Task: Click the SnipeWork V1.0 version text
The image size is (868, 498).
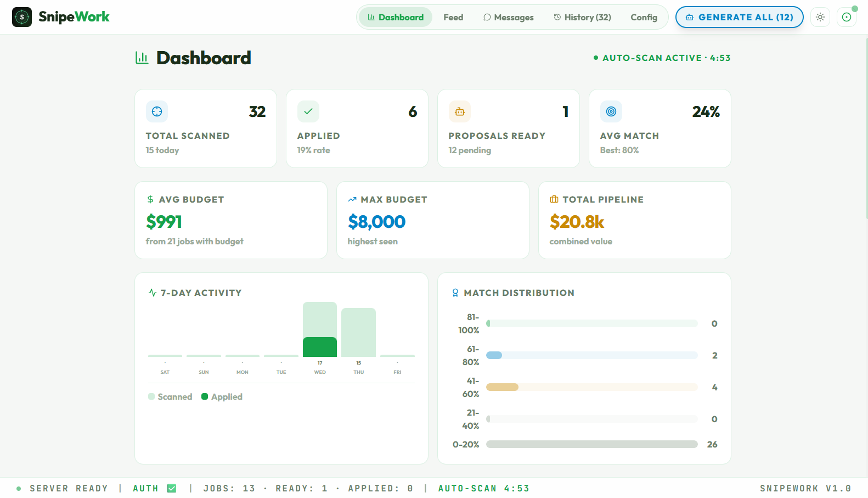Action: (x=805, y=488)
